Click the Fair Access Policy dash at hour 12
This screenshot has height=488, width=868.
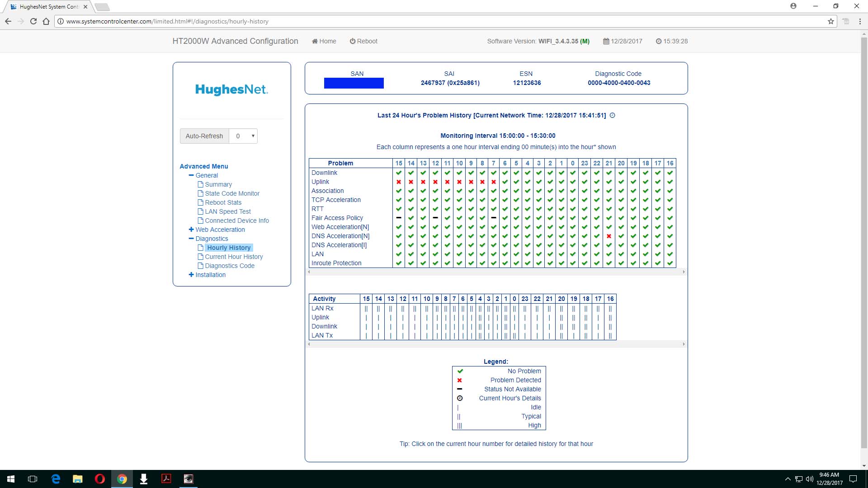435,218
